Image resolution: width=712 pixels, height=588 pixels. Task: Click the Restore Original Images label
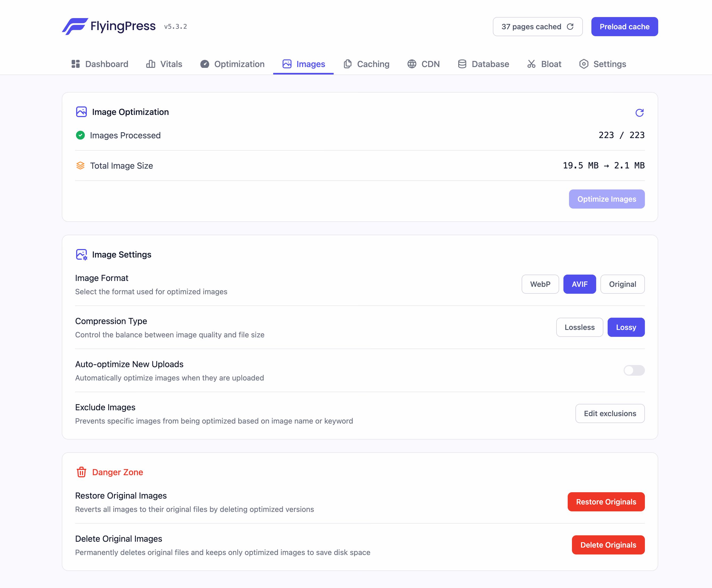[x=121, y=495]
